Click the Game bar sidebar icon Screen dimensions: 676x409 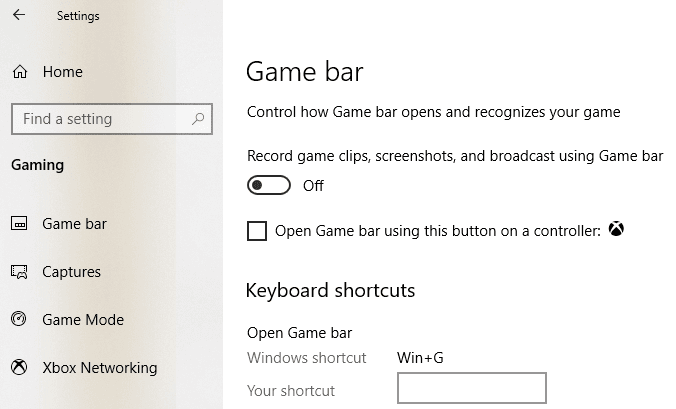pos(19,224)
